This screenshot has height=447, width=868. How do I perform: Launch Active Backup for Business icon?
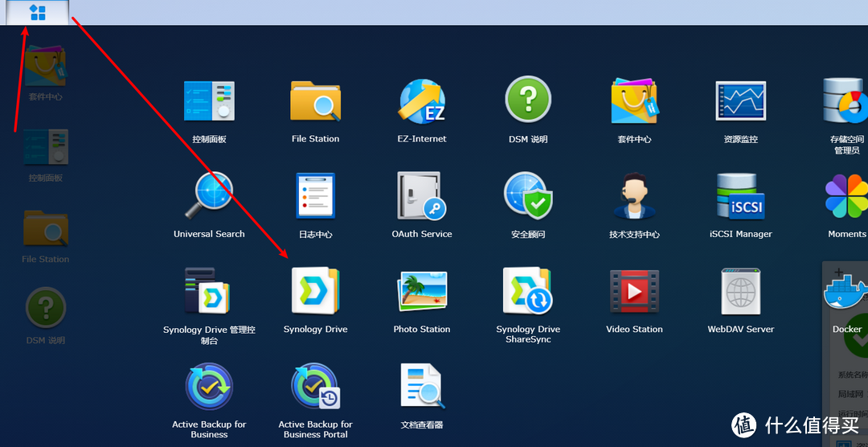tap(209, 386)
